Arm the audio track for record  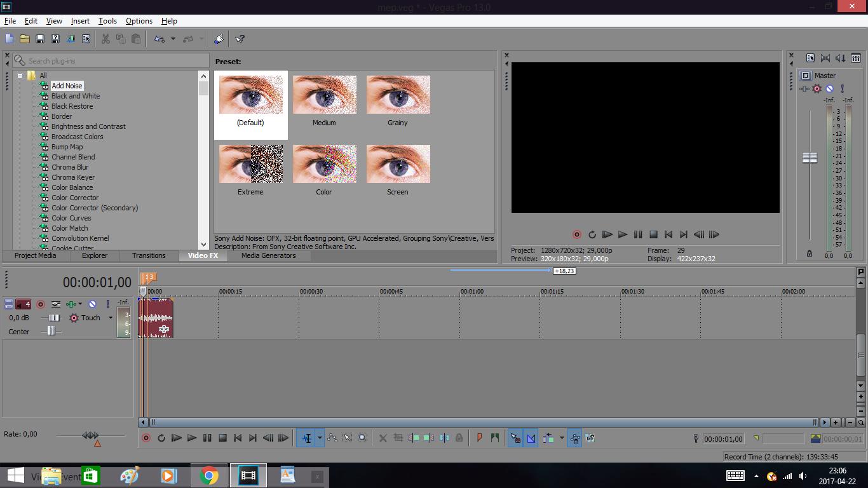pos(41,304)
